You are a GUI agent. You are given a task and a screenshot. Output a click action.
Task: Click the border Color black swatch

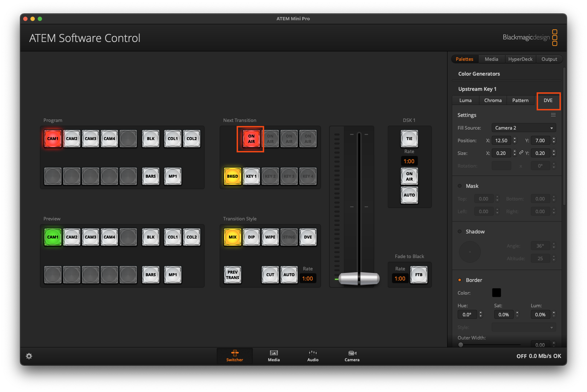pos(496,292)
